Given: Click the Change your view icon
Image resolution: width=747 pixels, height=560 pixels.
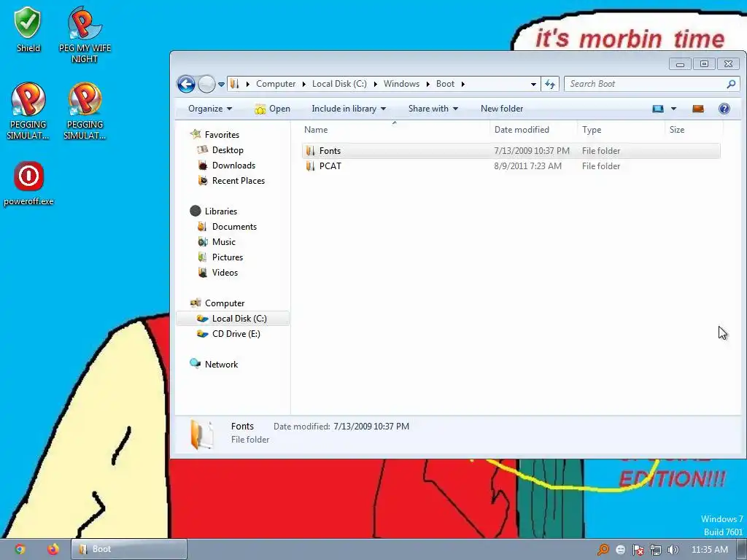Looking at the screenshot, I should 658,109.
